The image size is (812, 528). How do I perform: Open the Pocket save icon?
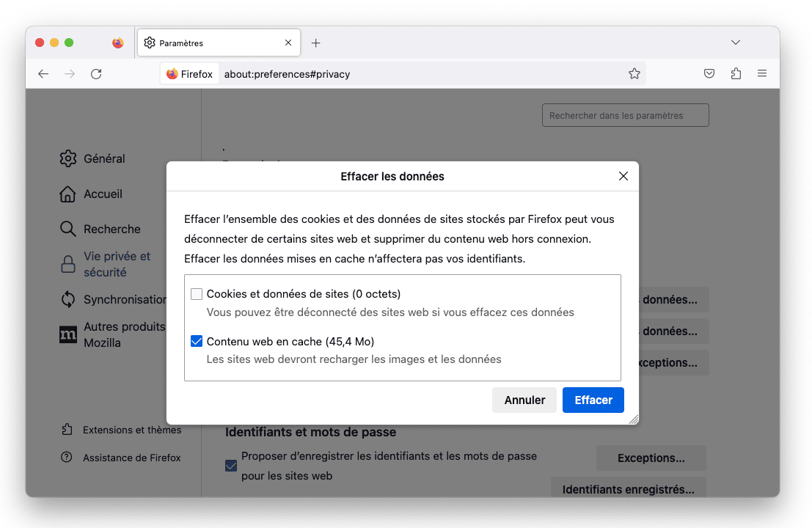point(709,73)
